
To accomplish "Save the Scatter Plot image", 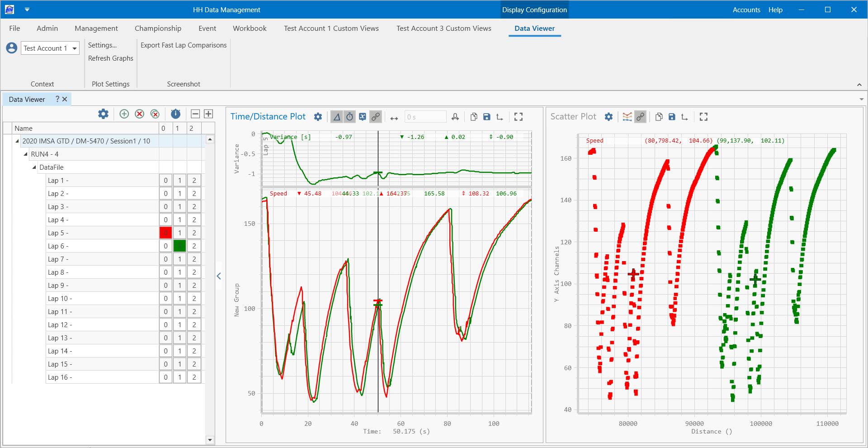I will tap(672, 117).
